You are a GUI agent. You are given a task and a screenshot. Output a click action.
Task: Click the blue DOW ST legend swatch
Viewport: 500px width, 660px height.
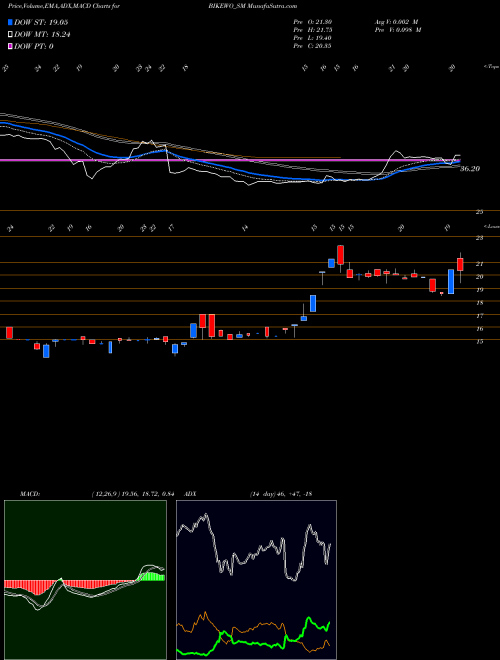[x=11, y=22]
